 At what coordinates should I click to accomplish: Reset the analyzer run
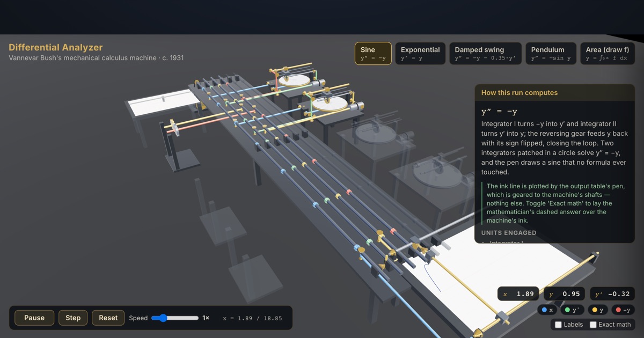(108, 318)
